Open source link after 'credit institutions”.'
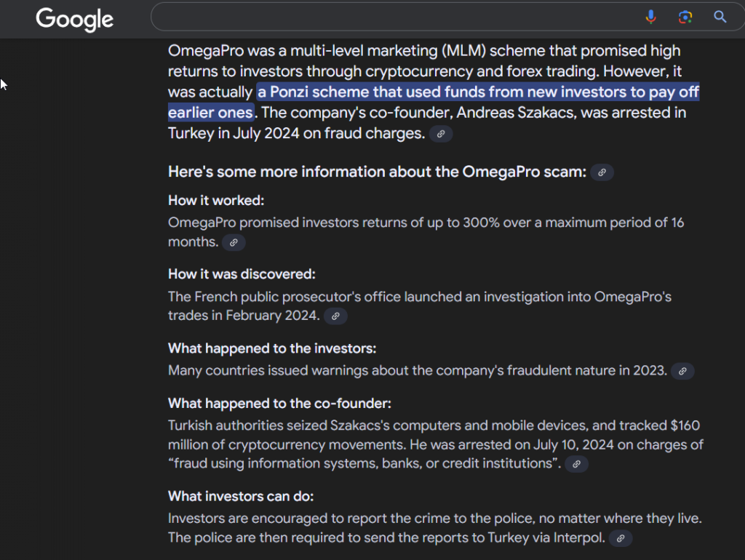This screenshot has height=560, width=745. coord(576,464)
